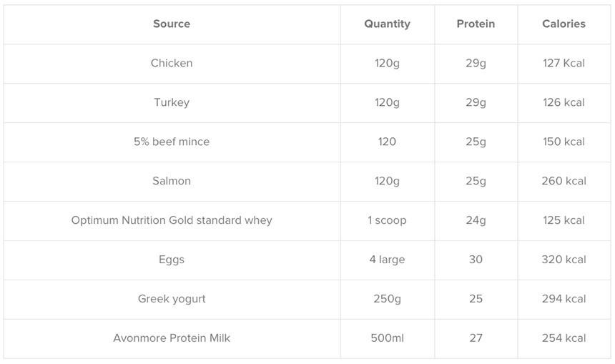This screenshot has width=615, height=364.
Task: Click the 127 Kcal calories cell
Action: pyautogui.click(x=564, y=63)
